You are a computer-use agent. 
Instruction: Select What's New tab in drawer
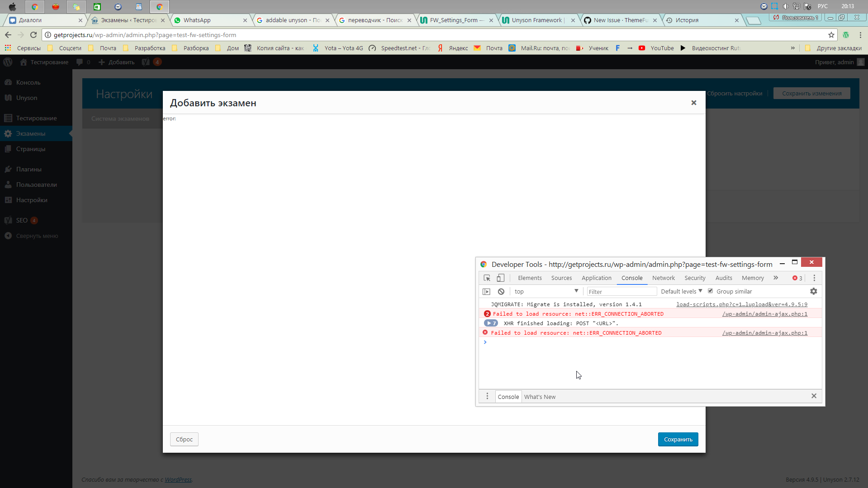point(540,397)
